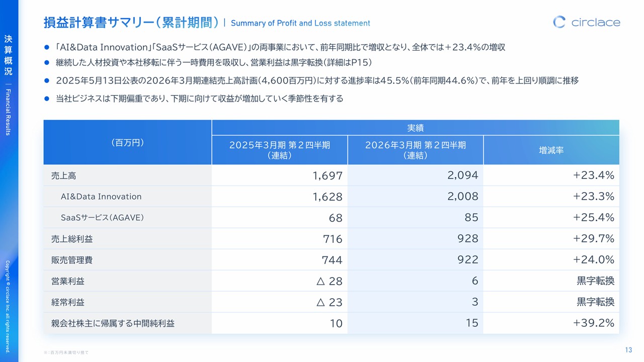Click the vertical Financial Results sidebar text
This screenshot has width=644, height=362.
point(8,112)
